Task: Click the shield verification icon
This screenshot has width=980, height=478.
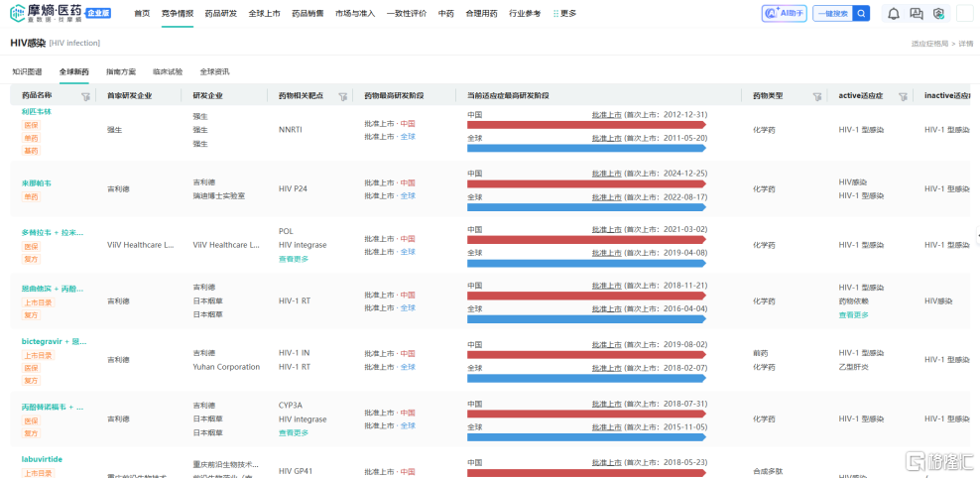Action: [938, 13]
